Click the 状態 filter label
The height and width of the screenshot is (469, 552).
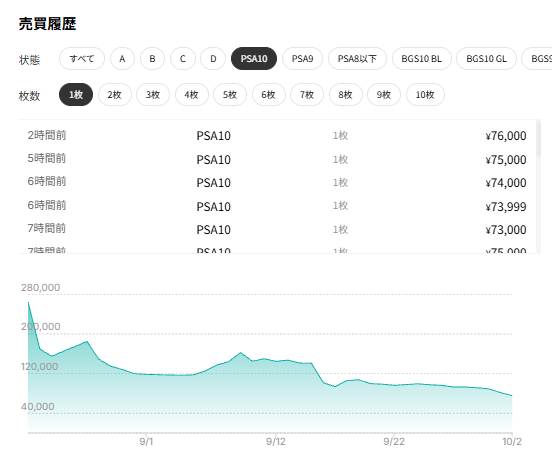pyautogui.click(x=29, y=60)
